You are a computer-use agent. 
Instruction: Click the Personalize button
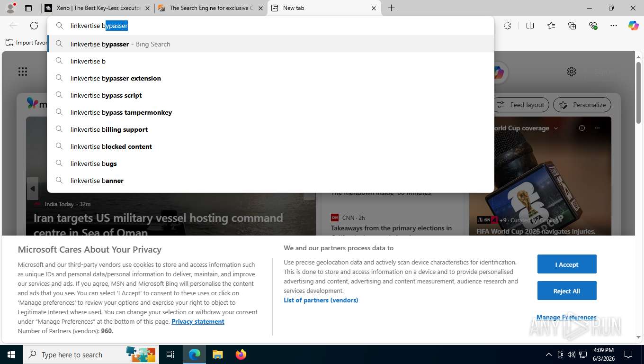[582, 105]
